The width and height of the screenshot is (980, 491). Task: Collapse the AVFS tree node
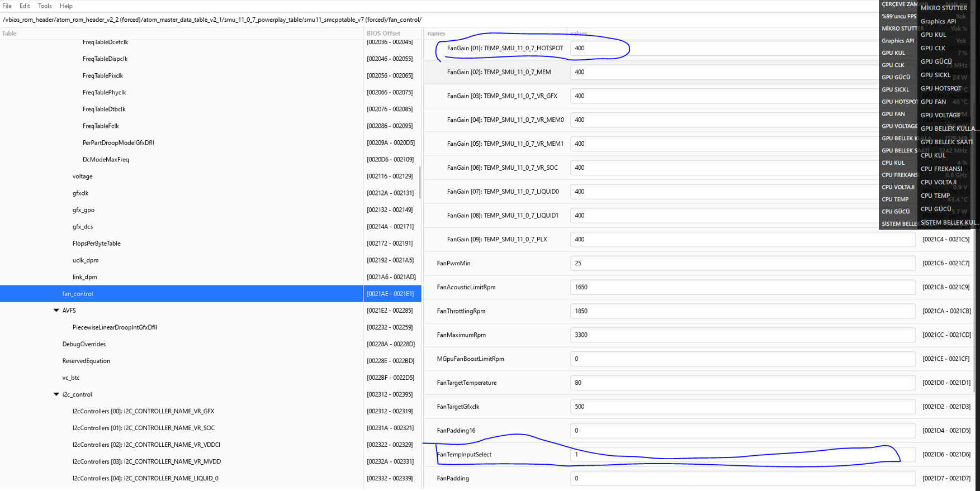pos(56,311)
